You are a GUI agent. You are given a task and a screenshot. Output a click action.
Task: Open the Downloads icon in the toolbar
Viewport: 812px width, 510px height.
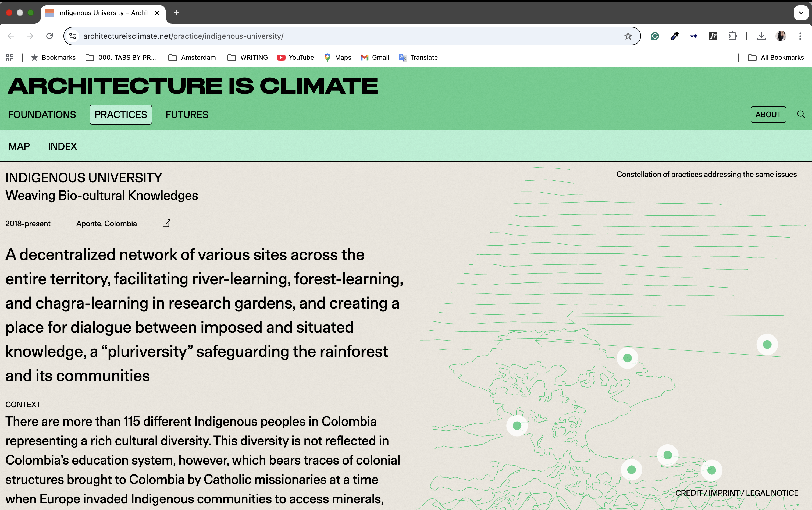(761, 36)
